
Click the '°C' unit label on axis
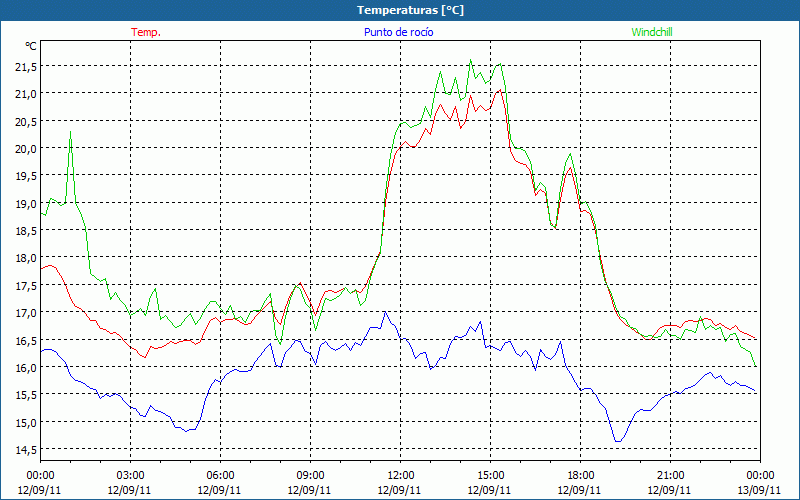31,46
